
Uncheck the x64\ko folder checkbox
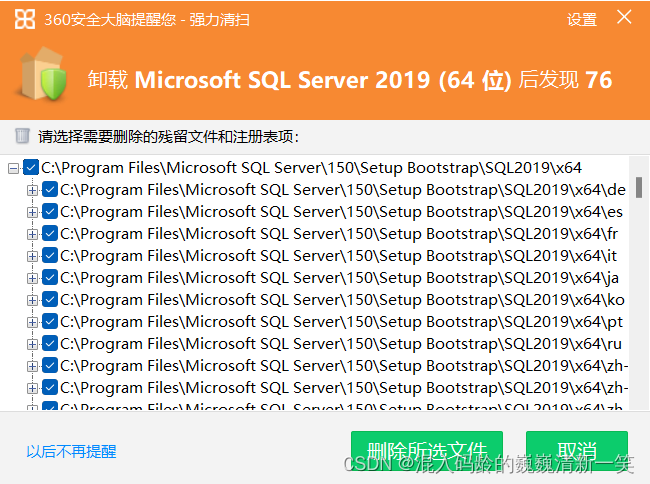tap(50, 299)
